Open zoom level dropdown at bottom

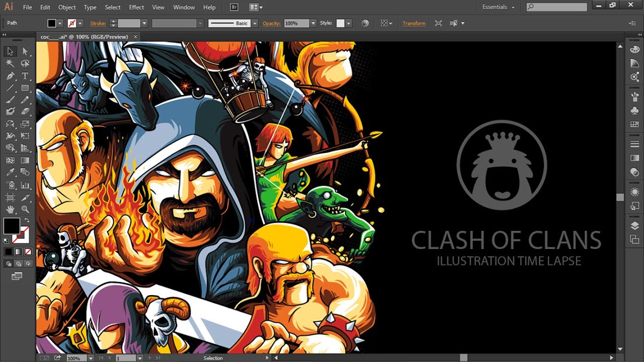click(91, 358)
